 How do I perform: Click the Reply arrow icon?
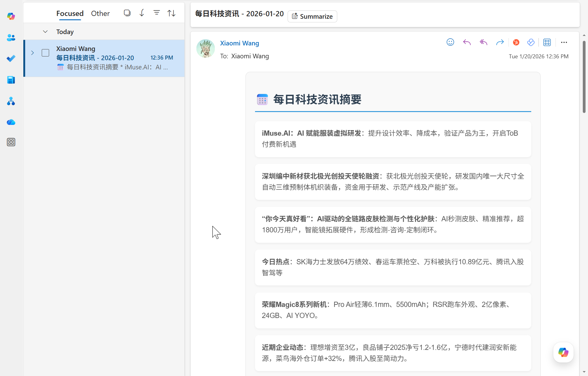click(467, 42)
